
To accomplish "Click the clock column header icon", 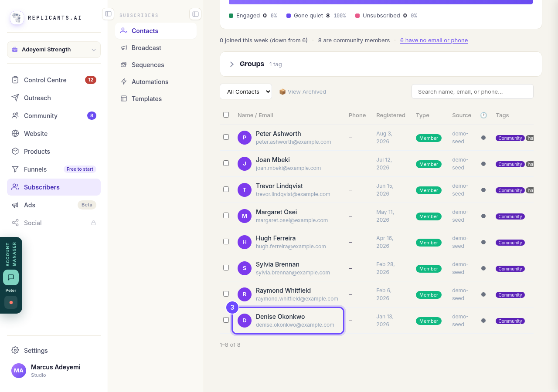I will [483, 115].
